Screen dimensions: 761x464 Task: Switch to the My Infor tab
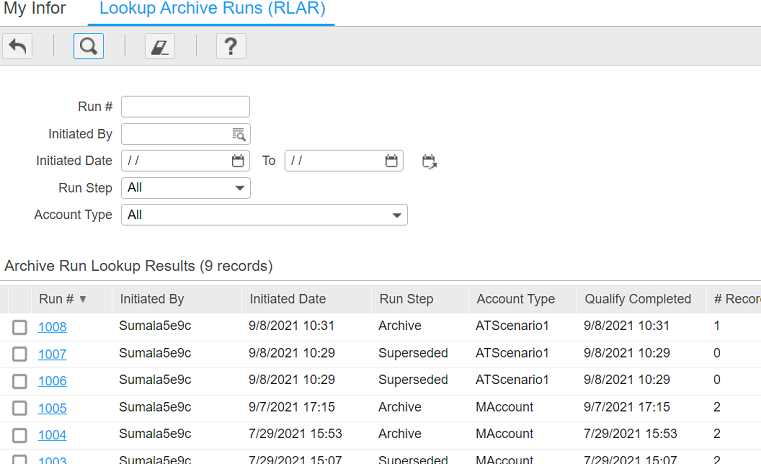coord(35,9)
